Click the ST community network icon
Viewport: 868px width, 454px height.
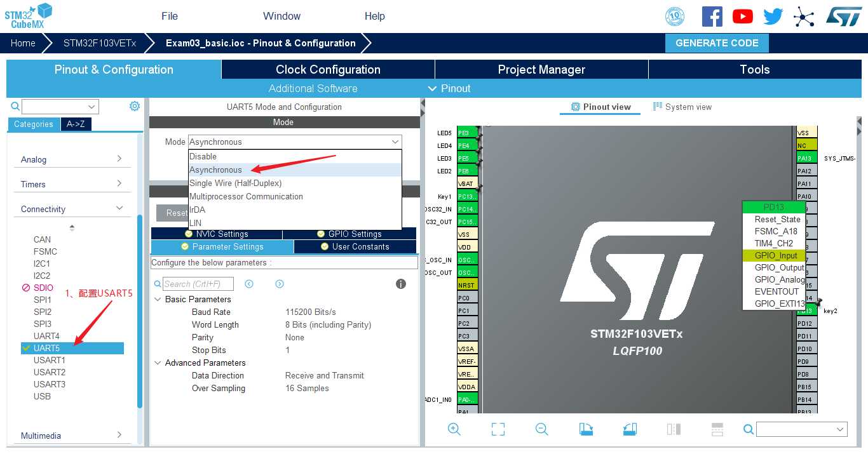tap(804, 17)
